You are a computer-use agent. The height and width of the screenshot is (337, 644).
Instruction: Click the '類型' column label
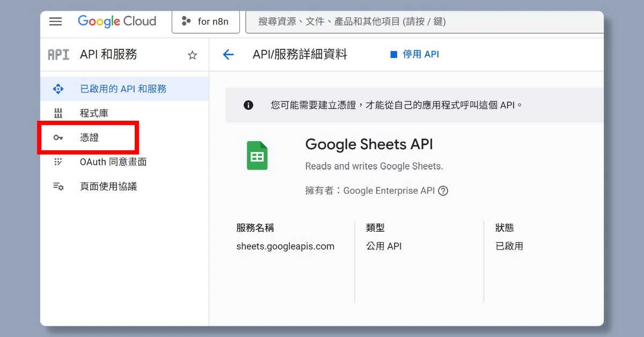pos(375,228)
